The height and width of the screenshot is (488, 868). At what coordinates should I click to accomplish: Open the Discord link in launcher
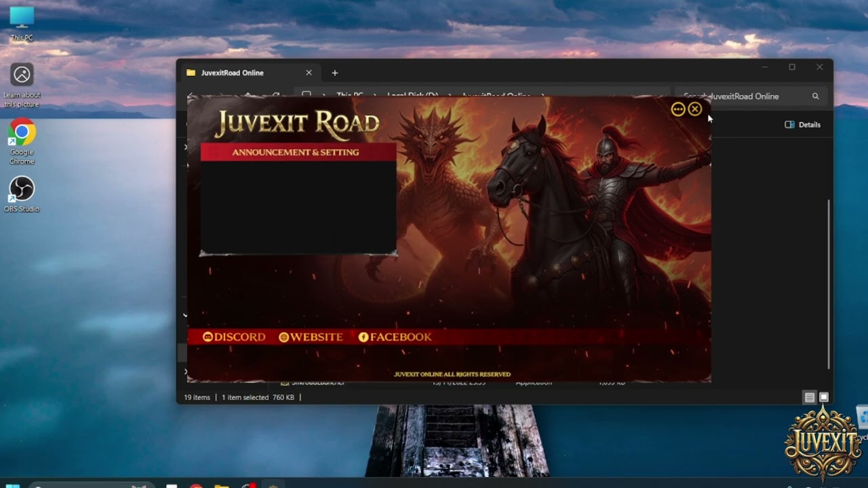coord(235,337)
